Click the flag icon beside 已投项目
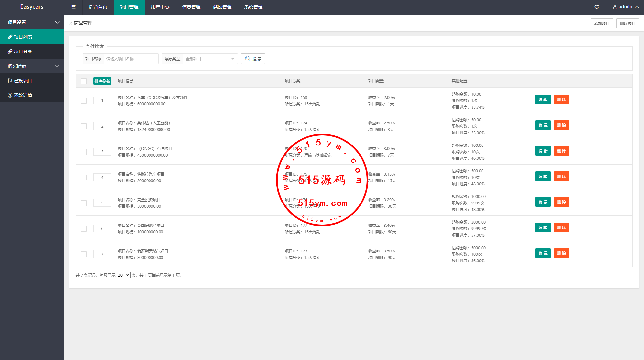The image size is (644, 360). coord(10,81)
